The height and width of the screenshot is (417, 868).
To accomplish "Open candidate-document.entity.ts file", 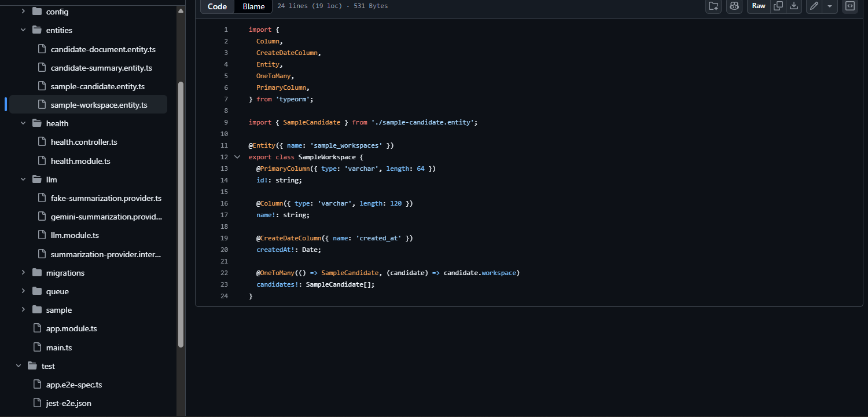I will 103,49.
